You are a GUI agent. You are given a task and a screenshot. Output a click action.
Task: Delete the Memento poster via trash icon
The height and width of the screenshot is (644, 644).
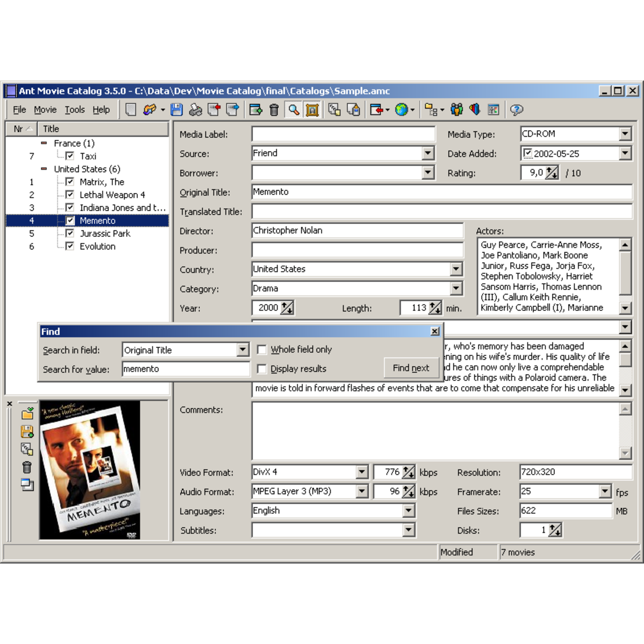tap(26, 467)
